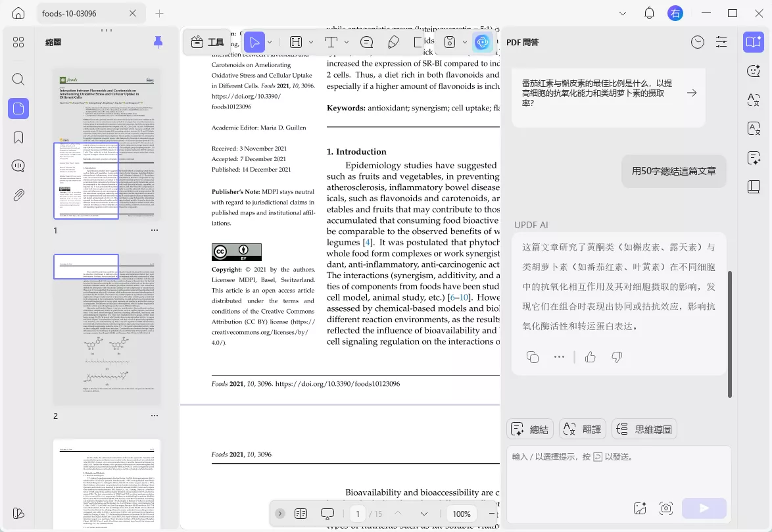The width and height of the screenshot is (772, 532).
Task: Expand the stamp tool dropdown arrow
Action: pos(465,42)
